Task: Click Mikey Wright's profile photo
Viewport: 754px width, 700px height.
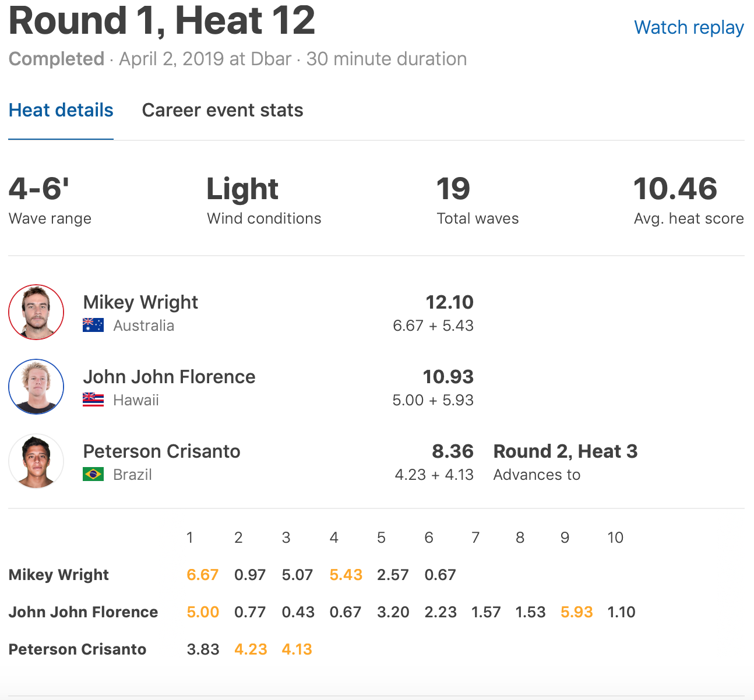Action: pos(36,312)
